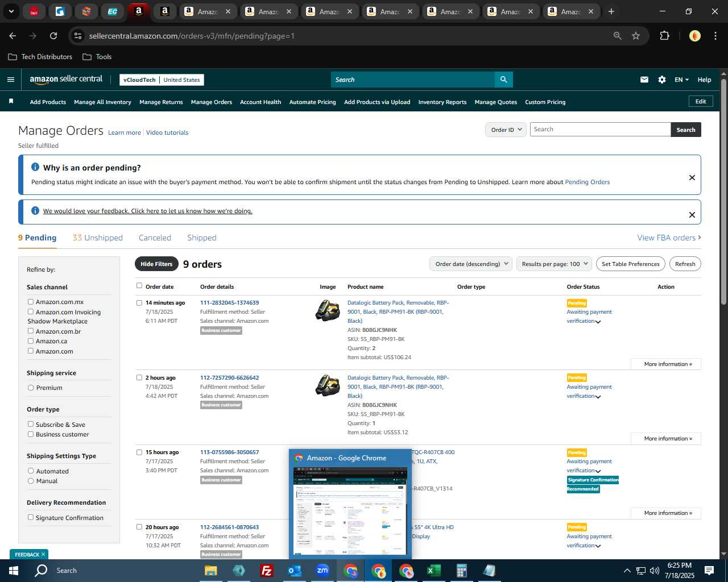Open the settings gear in Seller Central
The height and width of the screenshot is (582, 728).
point(662,80)
